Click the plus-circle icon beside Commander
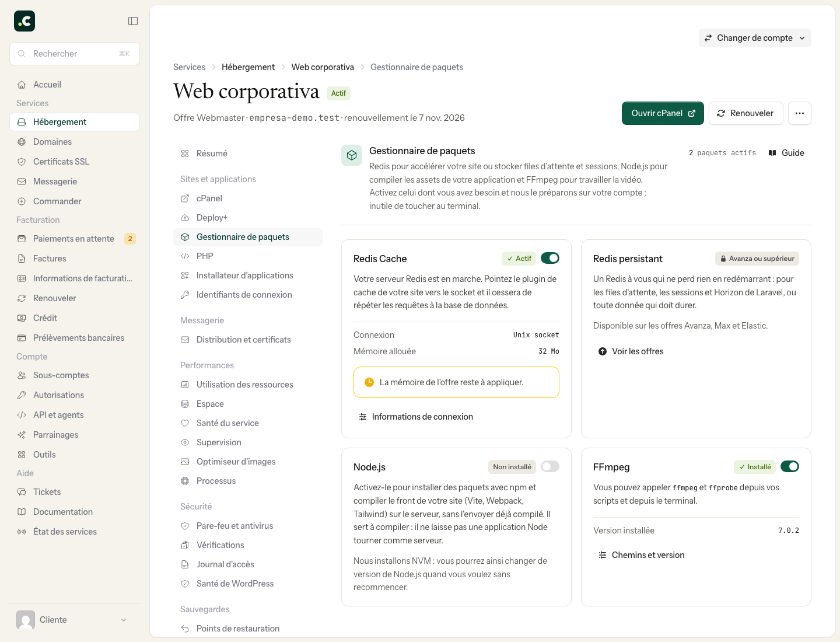Image resolution: width=840 pixels, height=642 pixels. tap(22, 201)
